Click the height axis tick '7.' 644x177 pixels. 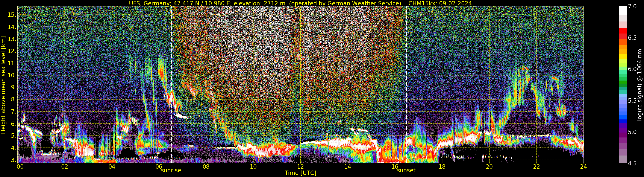coord(14,112)
